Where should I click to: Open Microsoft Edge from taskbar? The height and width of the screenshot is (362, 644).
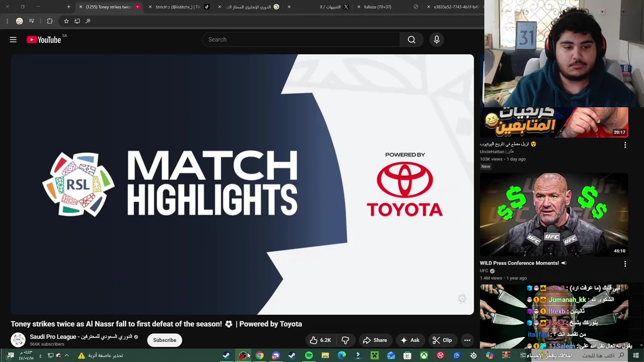[342, 355]
